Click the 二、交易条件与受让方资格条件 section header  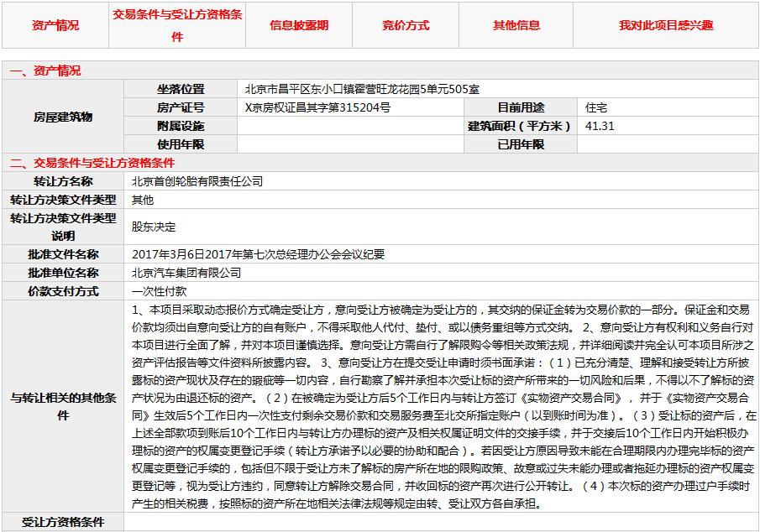92,163
